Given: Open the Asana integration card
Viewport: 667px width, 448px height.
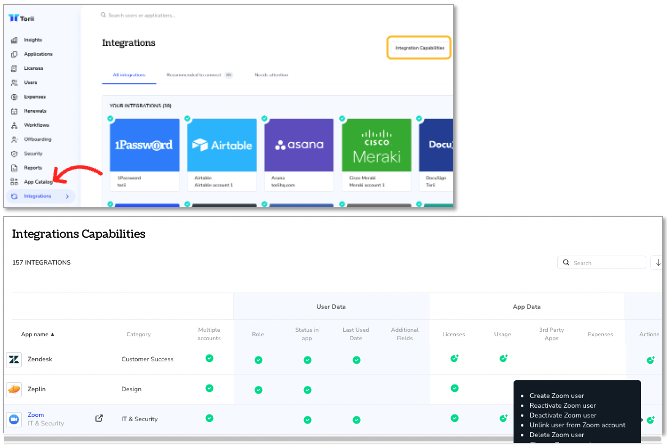Looking at the screenshot, I should pos(299,154).
